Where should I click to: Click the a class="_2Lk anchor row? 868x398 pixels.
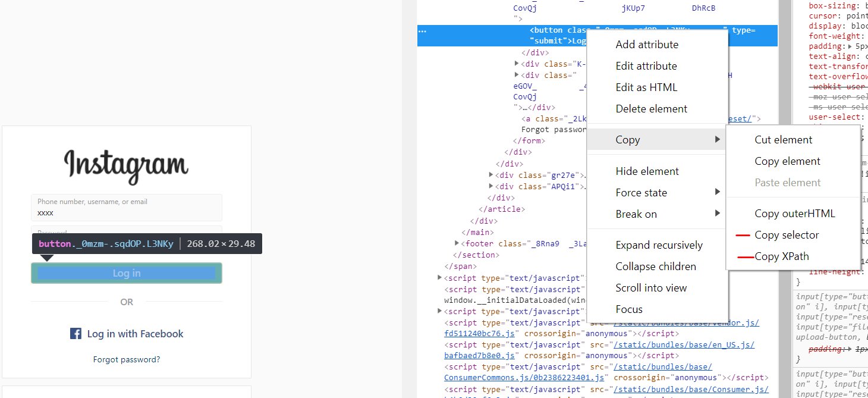pyautogui.click(x=555, y=119)
